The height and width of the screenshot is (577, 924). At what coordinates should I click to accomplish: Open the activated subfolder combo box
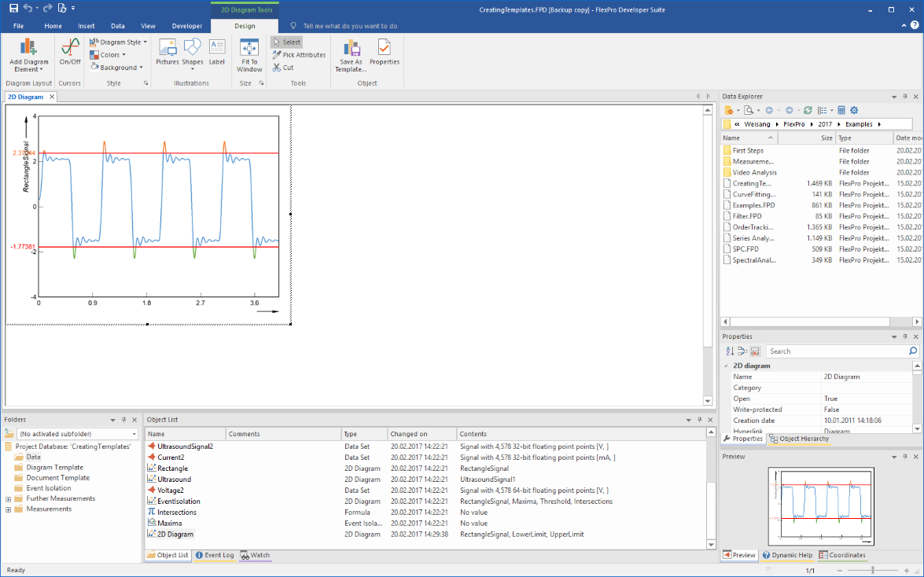coord(78,434)
